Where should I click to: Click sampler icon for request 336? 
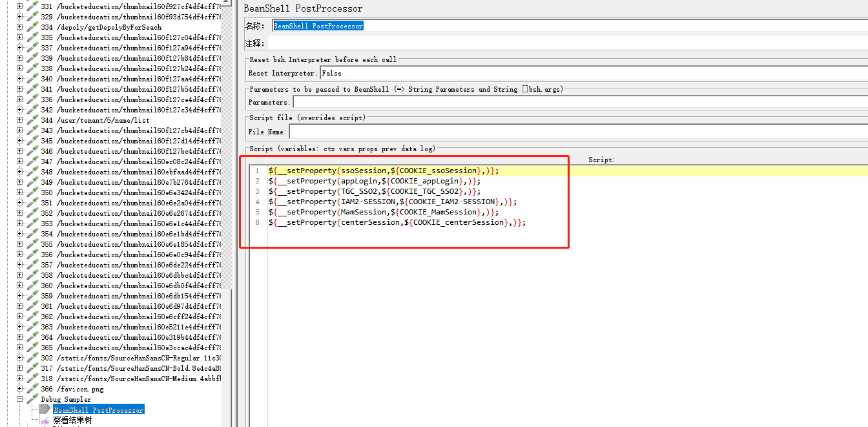[32, 99]
